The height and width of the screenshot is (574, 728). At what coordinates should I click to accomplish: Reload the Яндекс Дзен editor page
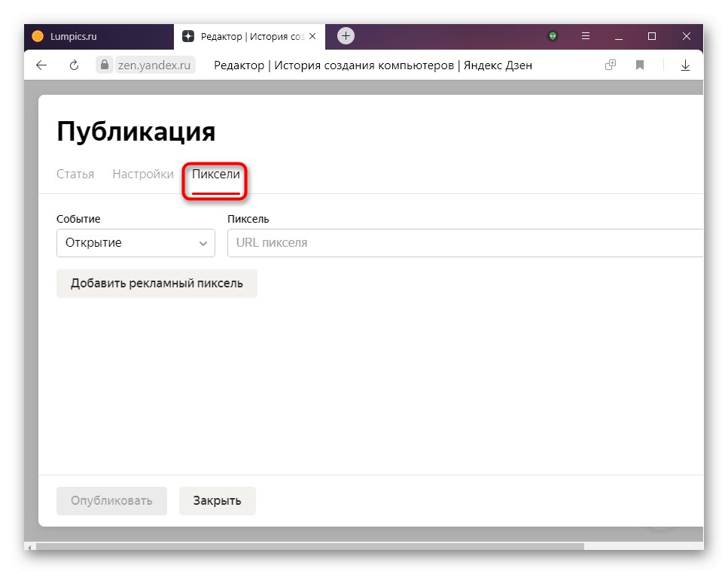point(73,65)
